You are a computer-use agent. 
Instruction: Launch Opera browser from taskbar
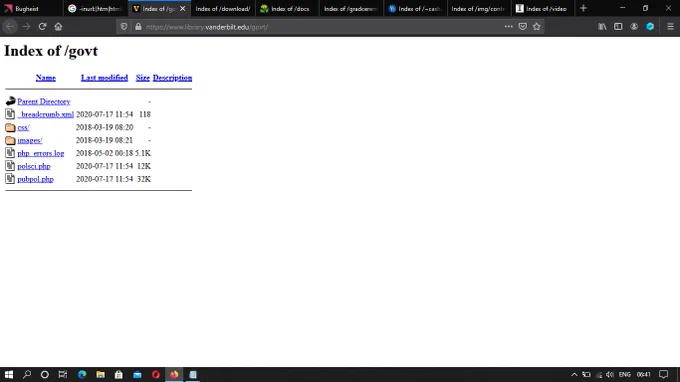(x=156, y=374)
